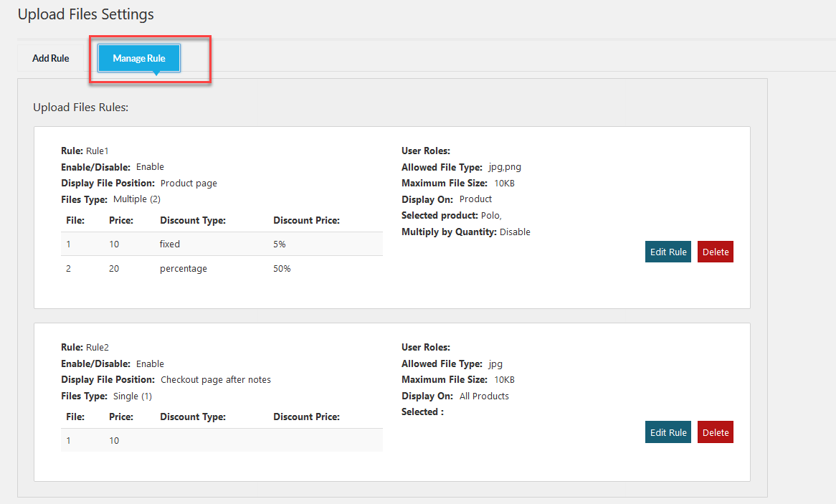Open file link 1 in Rule1 table

pos(68,244)
